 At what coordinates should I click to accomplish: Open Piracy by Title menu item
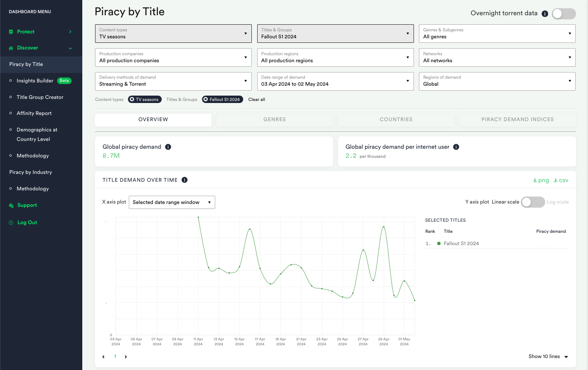[x=41, y=64]
